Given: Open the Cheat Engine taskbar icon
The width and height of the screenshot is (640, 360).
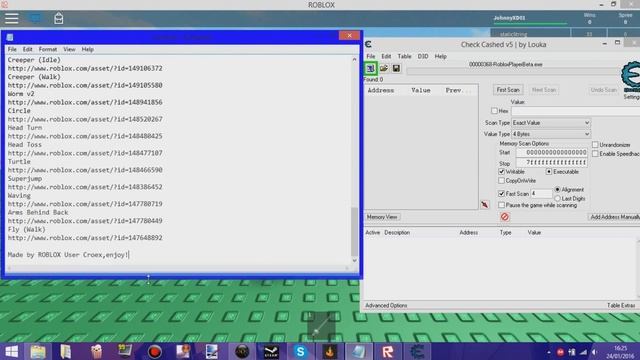Looking at the screenshot, I should (x=417, y=351).
